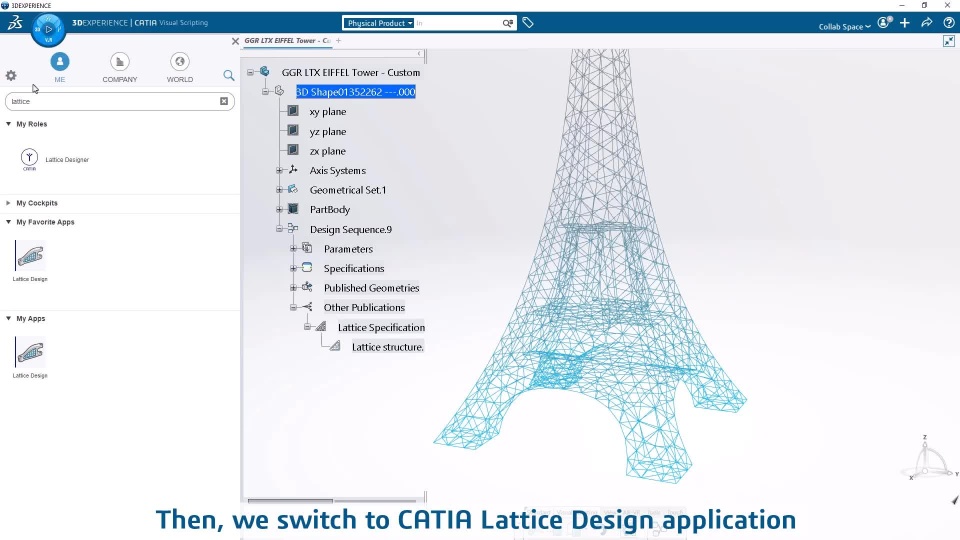The image size is (960, 540).
Task: Click the Other Publications icon
Action: pyautogui.click(x=307, y=307)
